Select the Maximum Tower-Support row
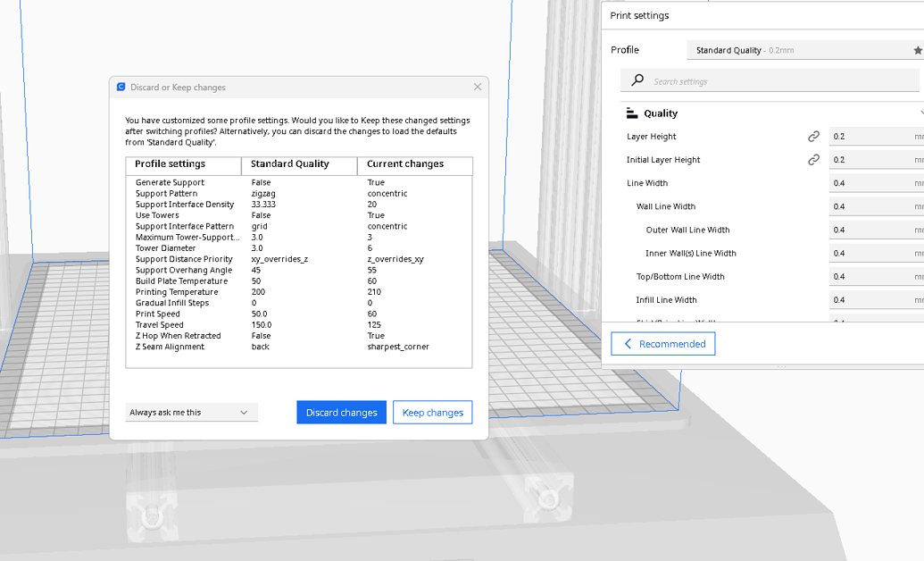The height and width of the screenshot is (561, 924). click(x=299, y=237)
